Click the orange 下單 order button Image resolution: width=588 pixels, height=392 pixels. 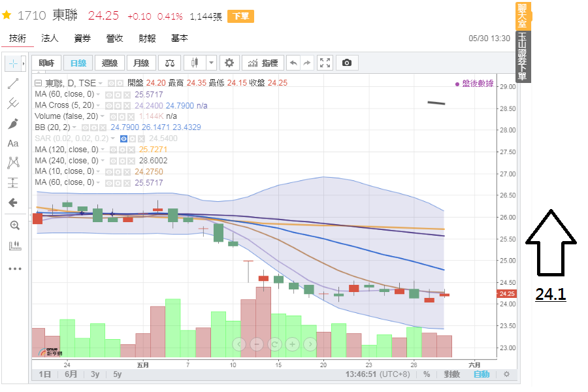[240, 16]
